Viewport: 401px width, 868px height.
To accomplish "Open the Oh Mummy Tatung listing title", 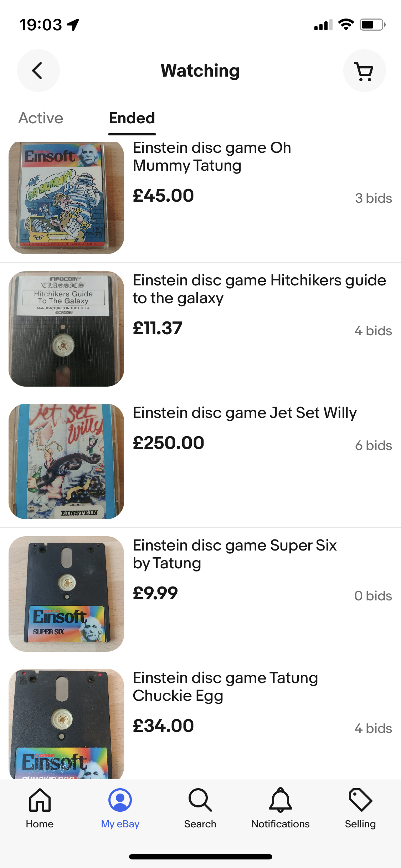I will (x=212, y=156).
